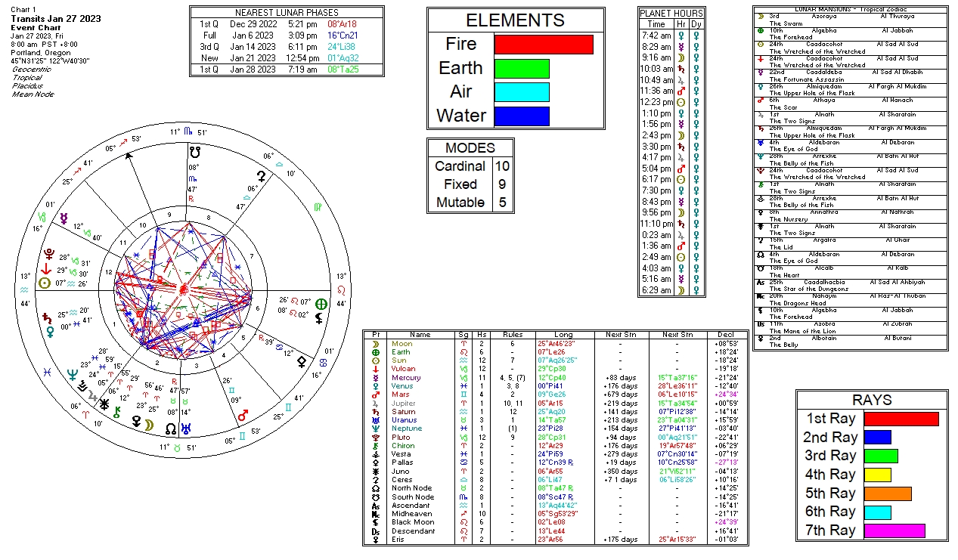Click the Pluto glyph in the chart wheel
The width and height of the screenshot is (958, 560).
[48, 254]
